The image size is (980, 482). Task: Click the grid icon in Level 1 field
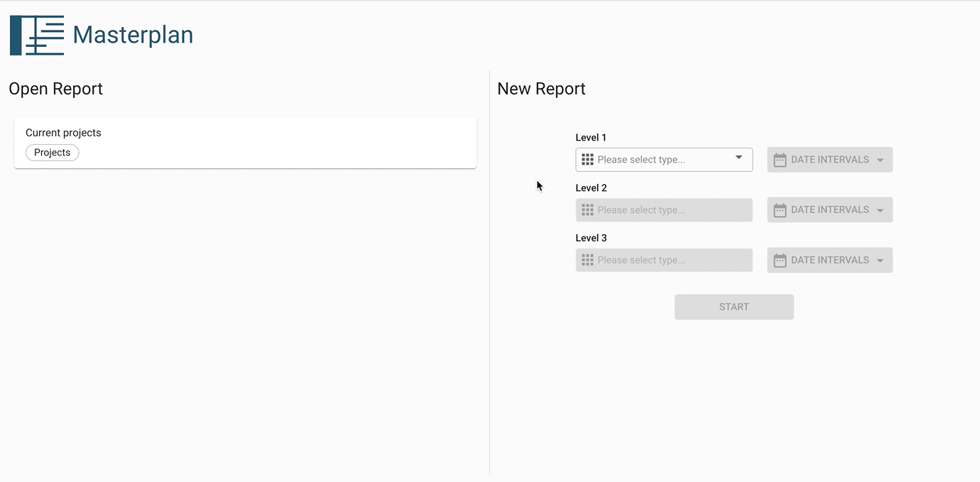click(x=587, y=160)
